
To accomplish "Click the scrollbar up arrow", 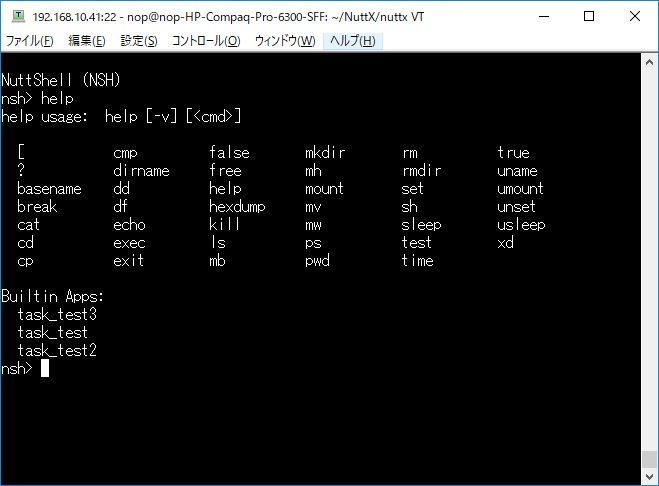I will click(x=649, y=63).
